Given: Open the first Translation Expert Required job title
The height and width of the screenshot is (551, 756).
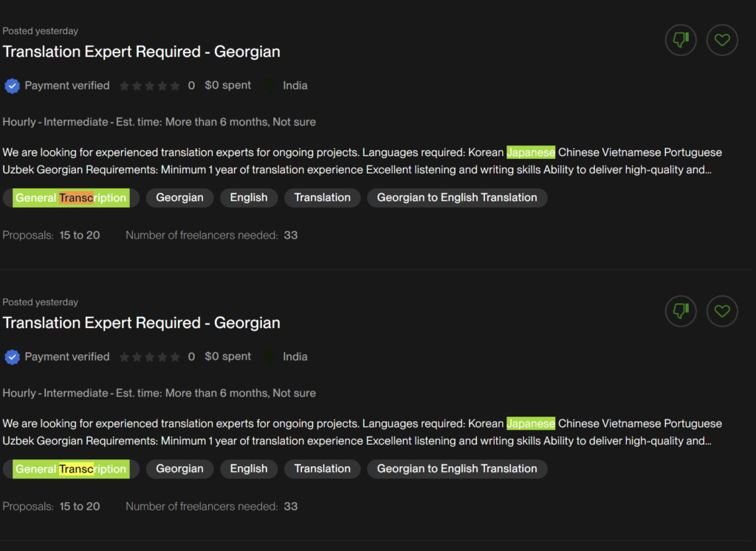Looking at the screenshot, I should tap(141, 52).
